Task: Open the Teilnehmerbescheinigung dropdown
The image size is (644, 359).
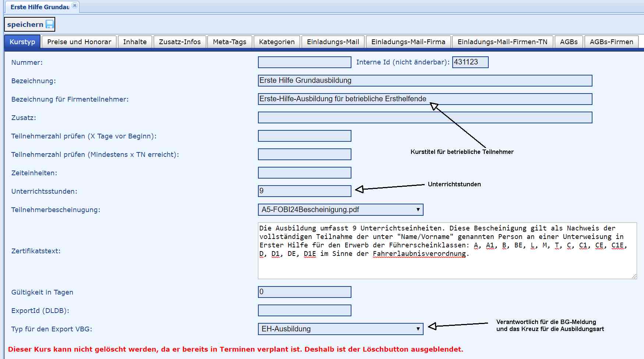Action: [x=340, y=210]
